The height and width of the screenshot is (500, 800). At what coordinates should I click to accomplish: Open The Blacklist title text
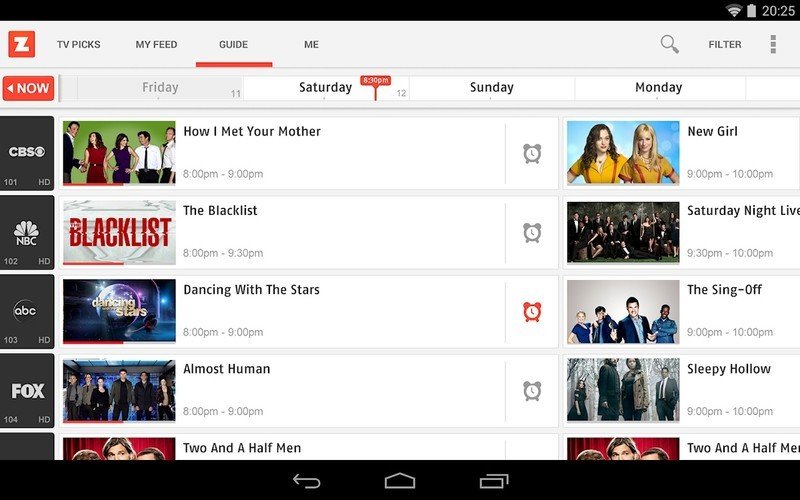point(220,210)
